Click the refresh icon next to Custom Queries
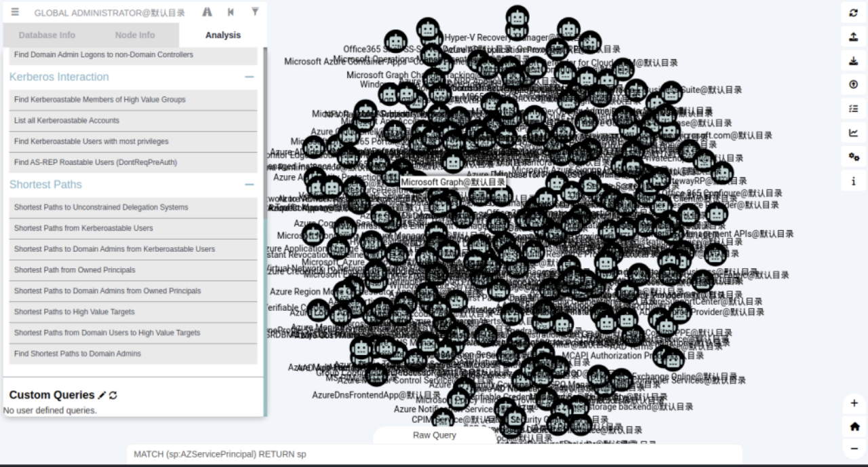The image size is (868, 467). (x=113, y=395)
